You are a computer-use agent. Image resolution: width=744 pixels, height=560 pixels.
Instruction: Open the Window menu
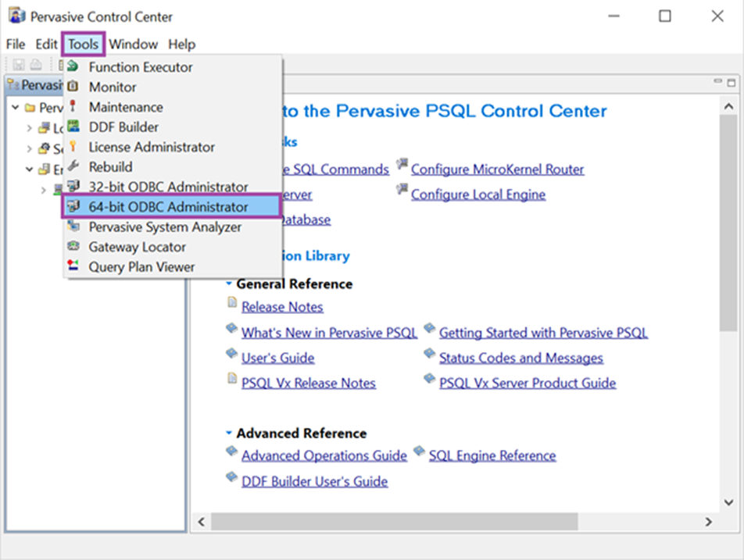(134, 44)
